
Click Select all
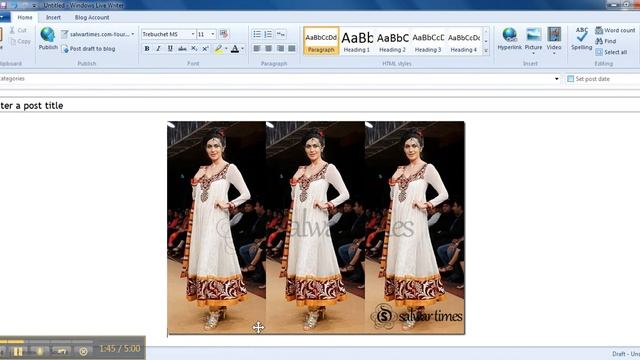(611, 52)
